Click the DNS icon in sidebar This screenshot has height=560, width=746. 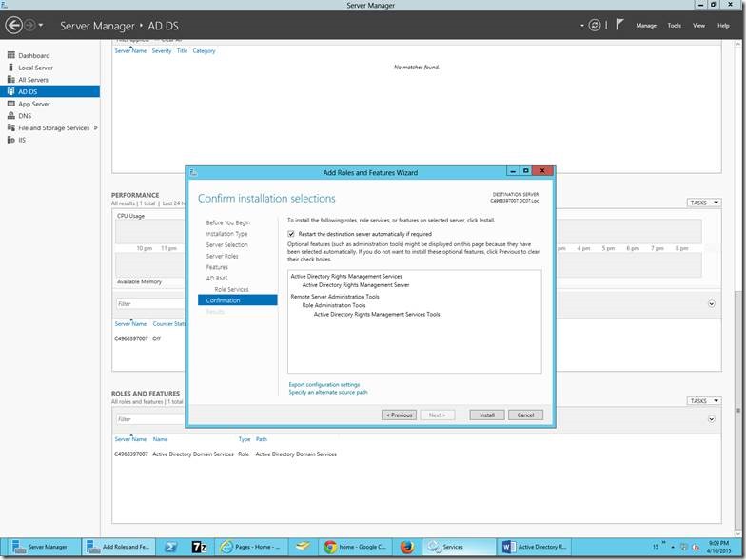[x=11, y=116]
